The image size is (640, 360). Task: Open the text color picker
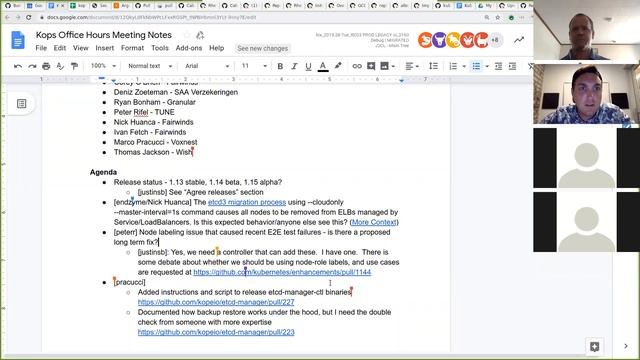point(323,66)
